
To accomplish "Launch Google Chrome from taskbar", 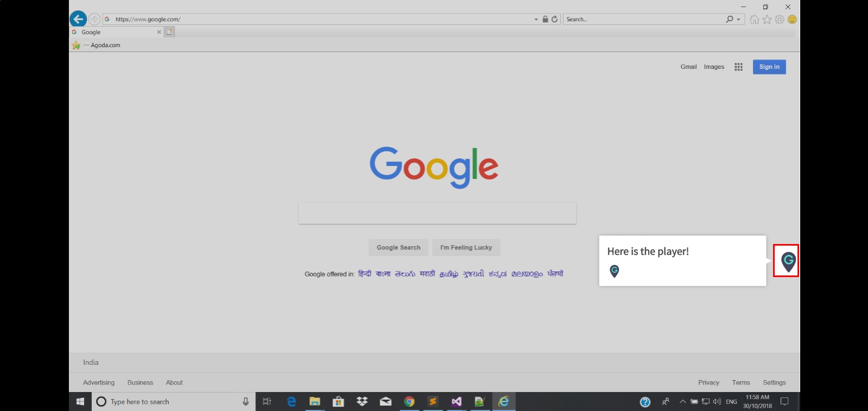I will 409,401.
